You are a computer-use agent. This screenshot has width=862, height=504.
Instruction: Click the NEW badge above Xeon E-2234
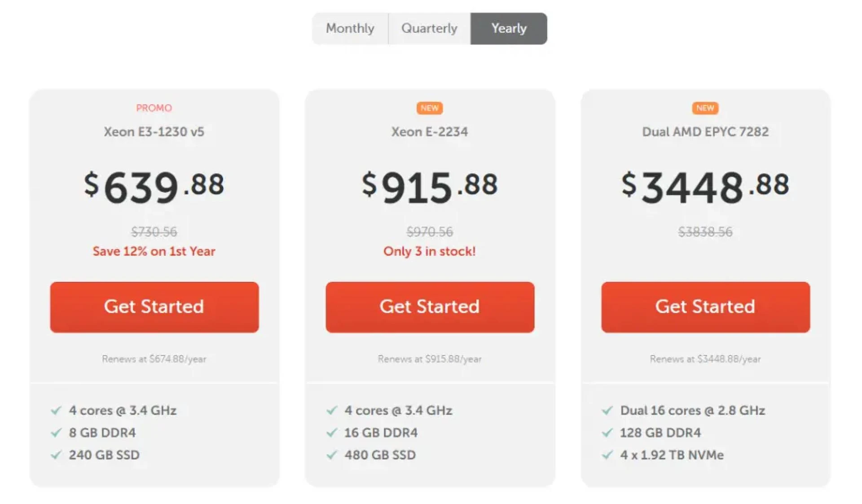point(430,108)
